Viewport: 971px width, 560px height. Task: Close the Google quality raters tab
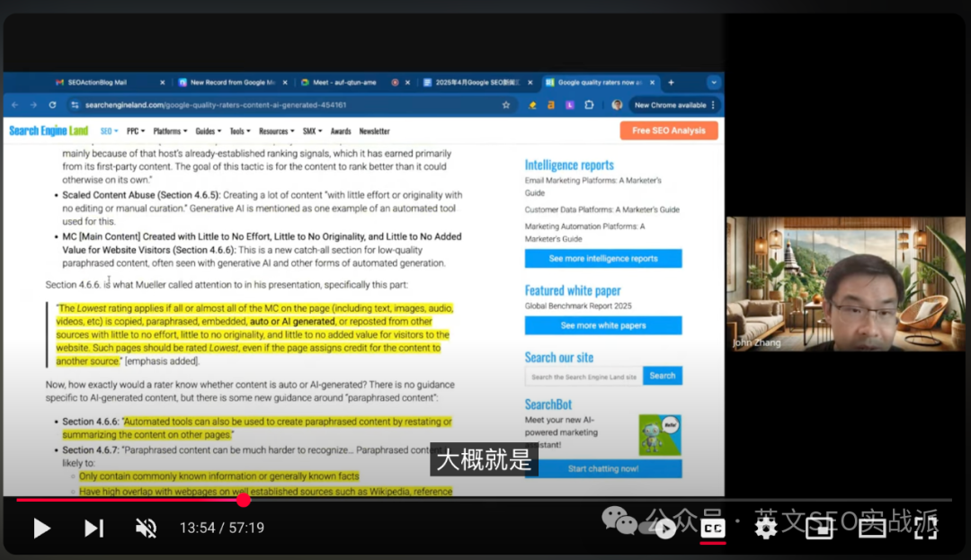pos(652,83)
